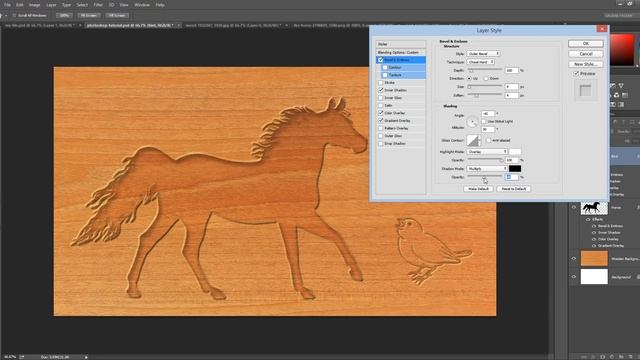This screenshot has height=360, width=640.
Task: Uncheck the Gradient Overlay style checkbox
Action: pyautogui.click(x=380, y=121)
